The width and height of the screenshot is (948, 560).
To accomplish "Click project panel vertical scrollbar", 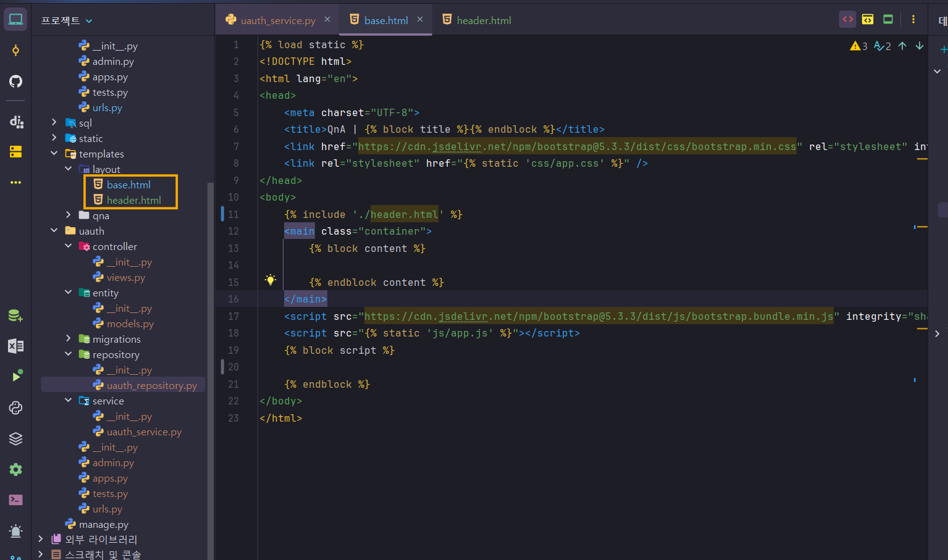I will click(210, 370).
